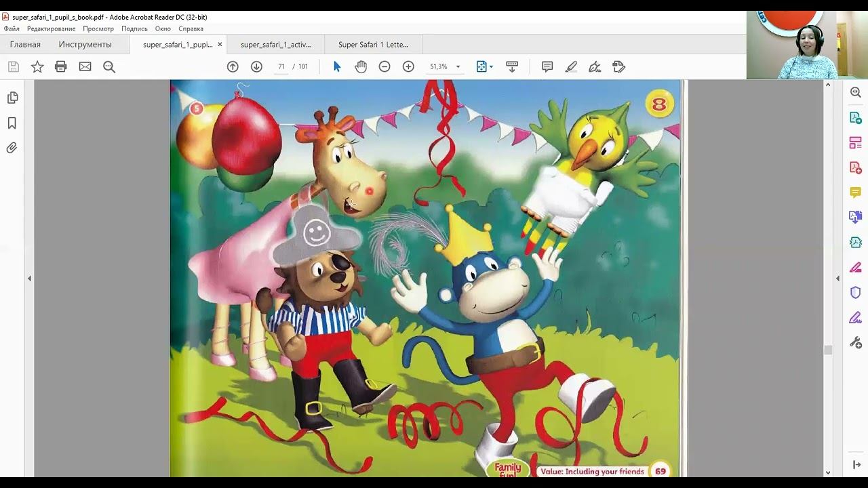Add document to starred favorites
Image resolution: width=868 pixels, height=488 pixels.
tap(37, 66)
